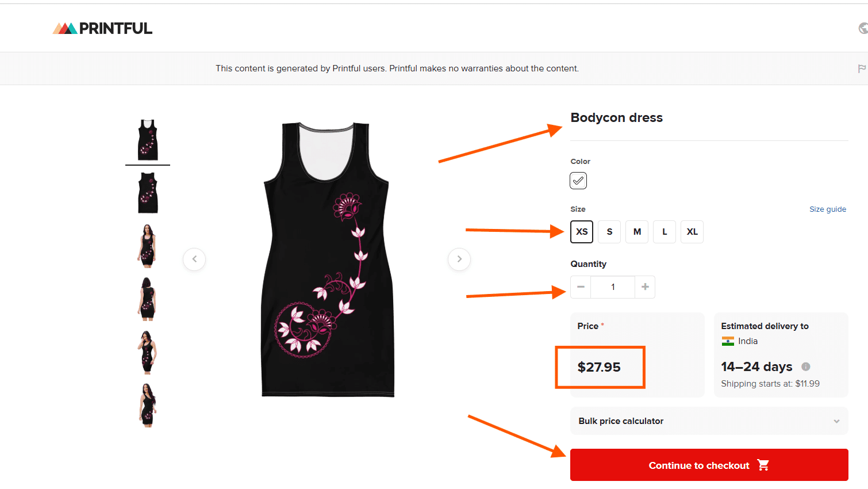Click the India flag icon

tap(728, 341)
